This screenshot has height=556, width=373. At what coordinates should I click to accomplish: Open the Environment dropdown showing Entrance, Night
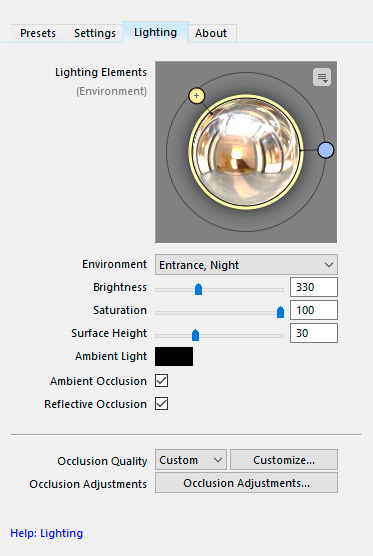point(246,265)
